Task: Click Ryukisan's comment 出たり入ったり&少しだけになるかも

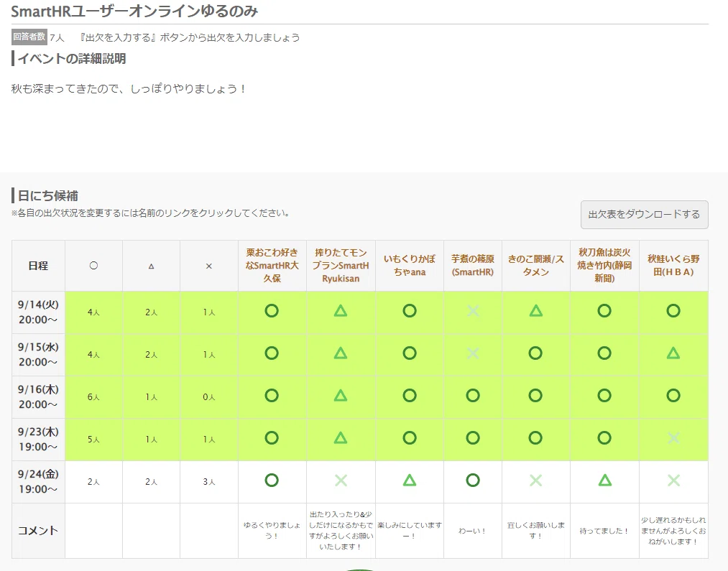Action: (x=341, y=530)
